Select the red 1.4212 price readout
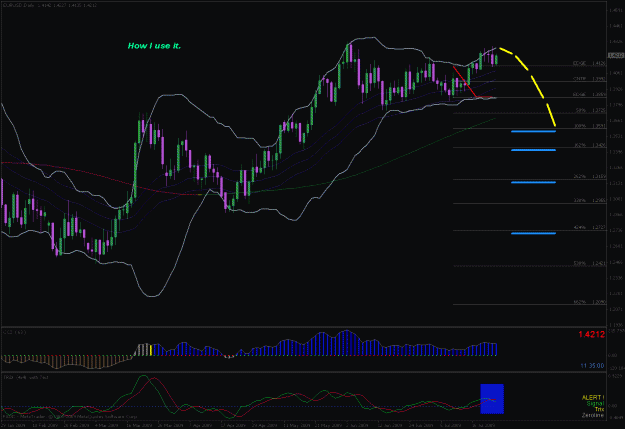Image resolution: width=625 pixels, height=429 pixels. tap(592, 335)
